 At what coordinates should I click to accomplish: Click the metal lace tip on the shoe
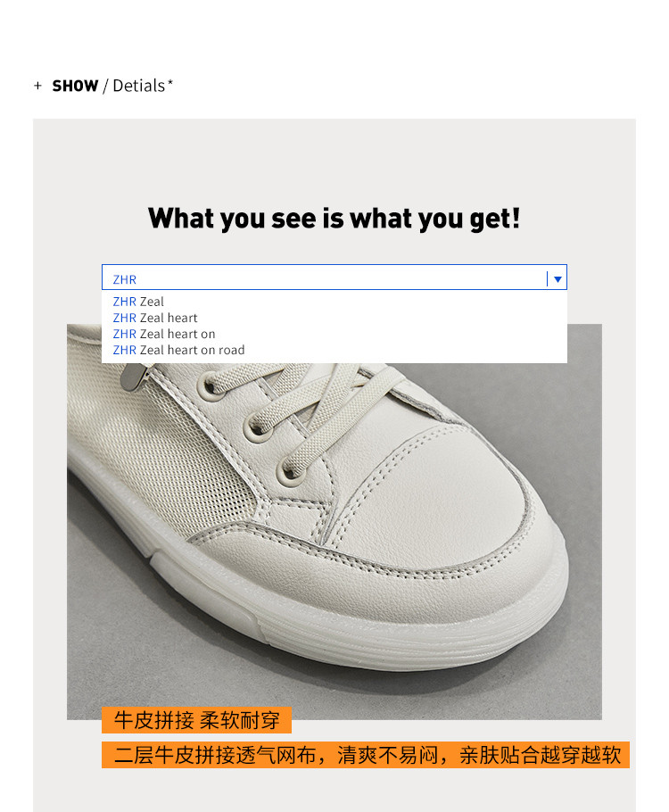point(134,377)
